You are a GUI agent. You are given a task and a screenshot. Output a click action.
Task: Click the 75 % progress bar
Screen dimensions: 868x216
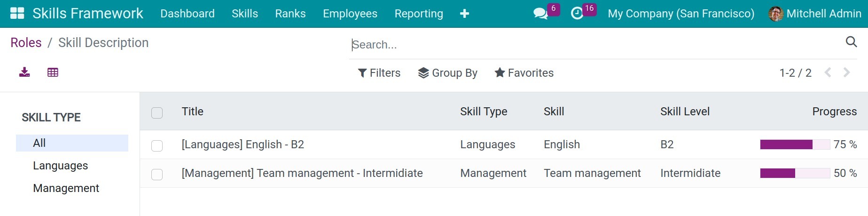point(795,144)
